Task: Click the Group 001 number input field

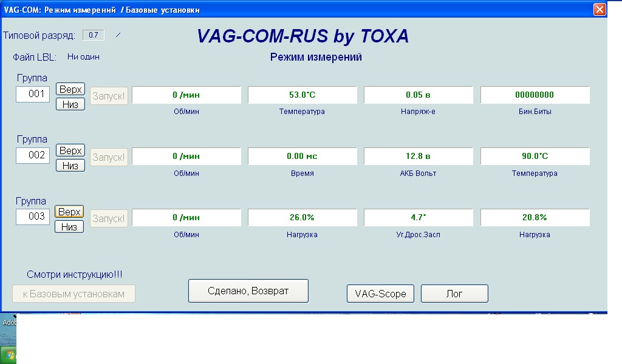Action: tap(33, 94)
